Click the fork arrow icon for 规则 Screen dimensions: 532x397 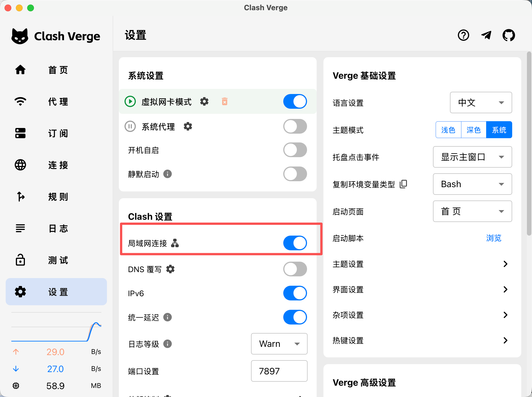tap(20, 197)
